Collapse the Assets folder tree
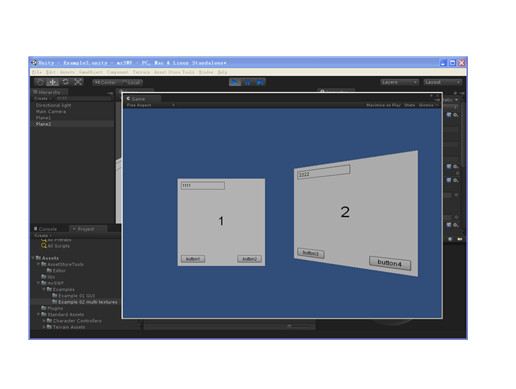516x389 pixels. pyautogui.click(x=33, y=258)
